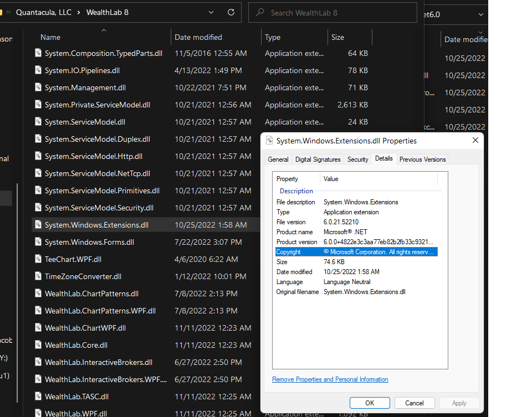Click the 2,613 KB size cell
This screenshot has height=417, width=532.
point(352,105)
